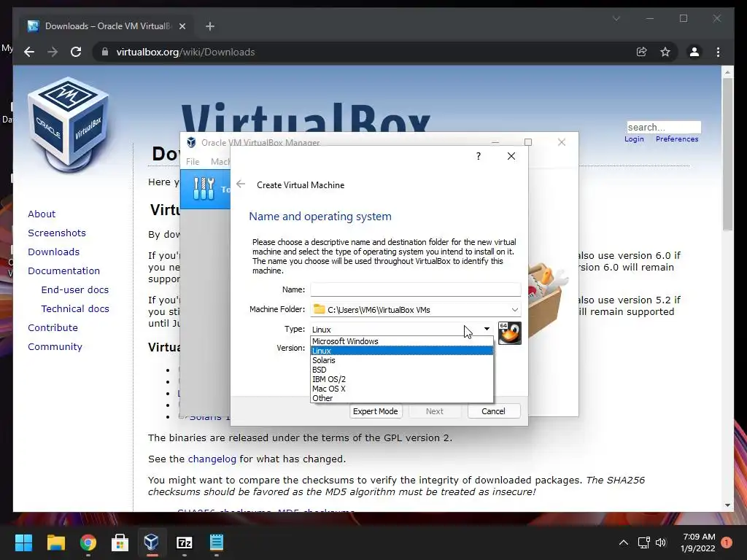Bookmark this page with the star icon
The image size is (747, 560).
(665, 52)
